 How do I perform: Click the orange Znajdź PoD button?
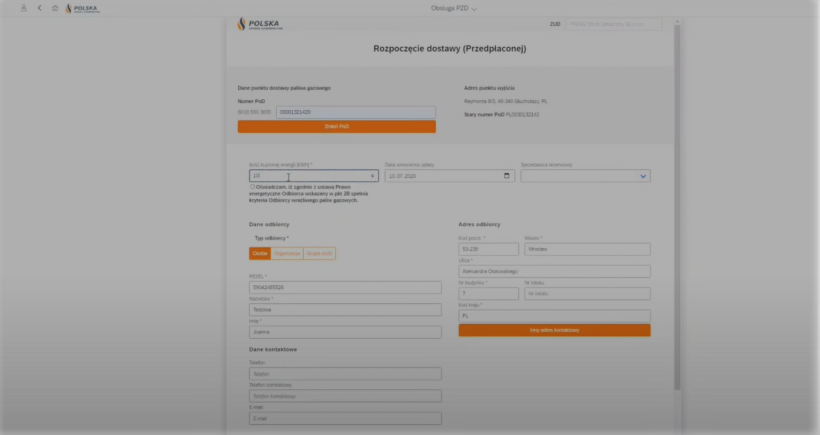336,127
